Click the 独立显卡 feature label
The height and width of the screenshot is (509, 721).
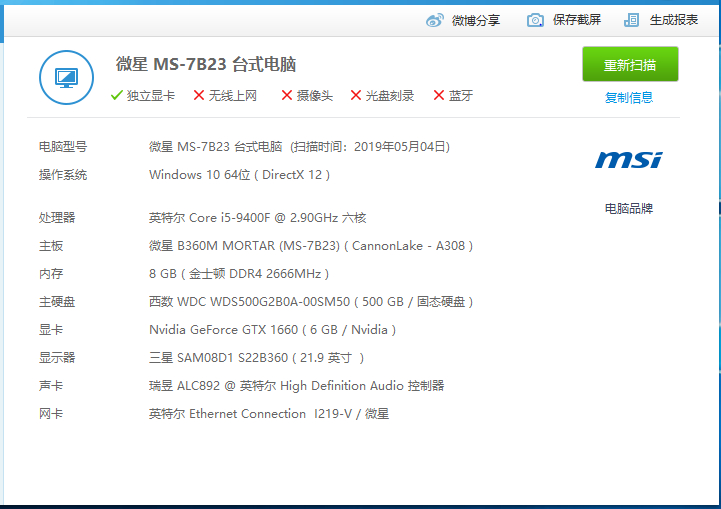151,96
